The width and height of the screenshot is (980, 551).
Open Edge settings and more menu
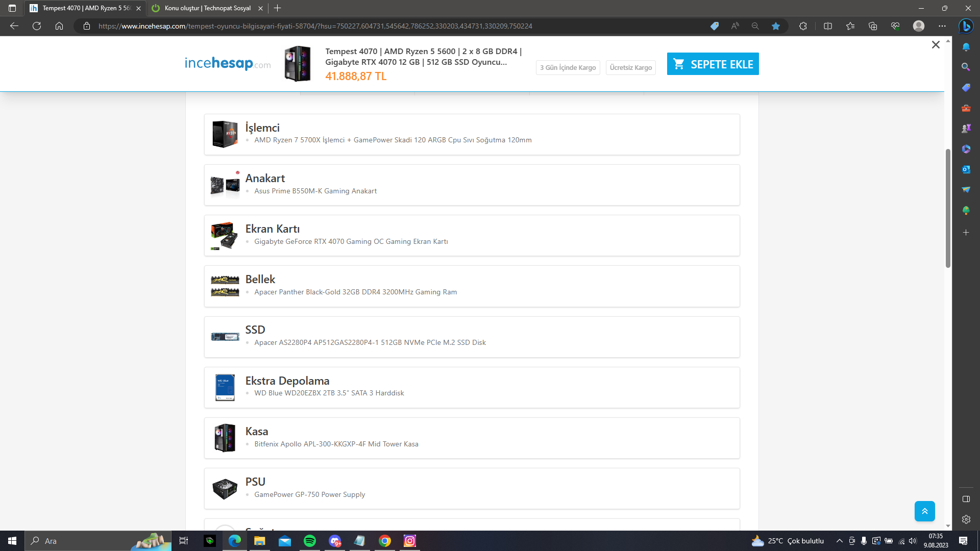coord(942,26)
